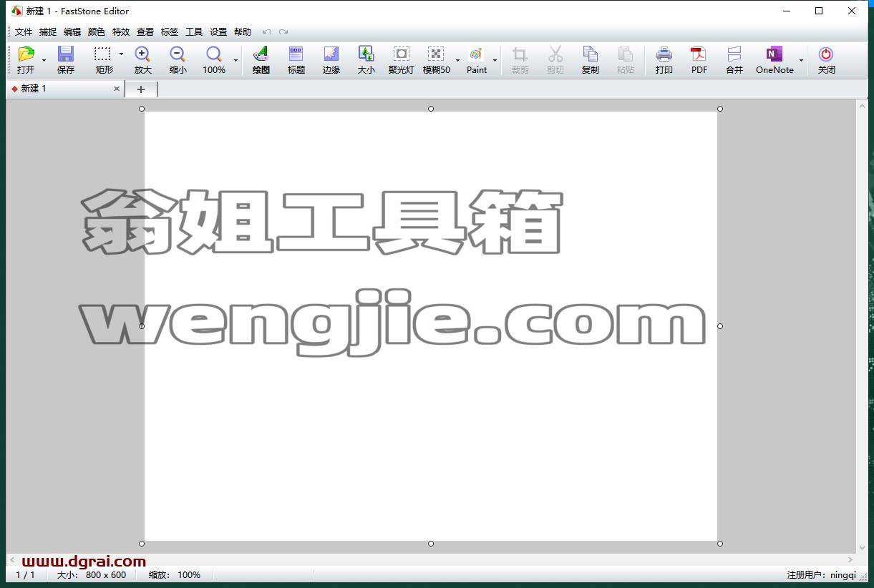Select the 标题 (Caption) toolbar icon
The width and height of the screenshot is (874, 588).
(296, 60)
